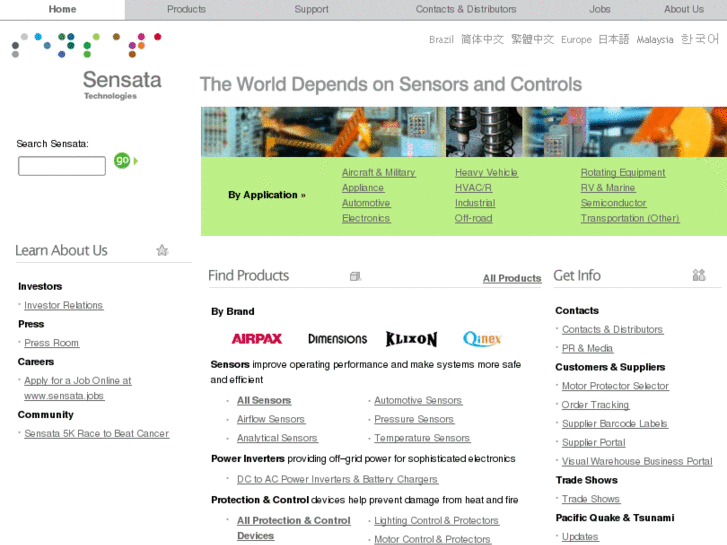Open the All Sensors link
The image size is (727, 545).
[x=264, y=400]
